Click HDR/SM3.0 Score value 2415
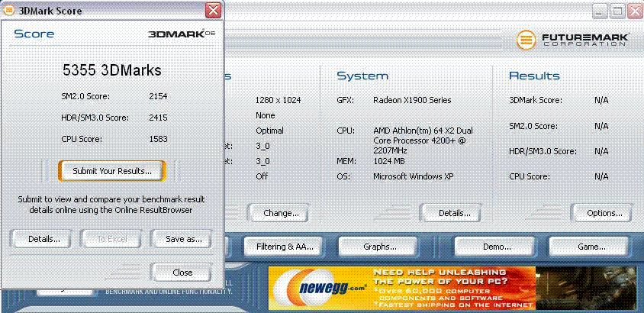644x313 pixels. pos(158,118)
